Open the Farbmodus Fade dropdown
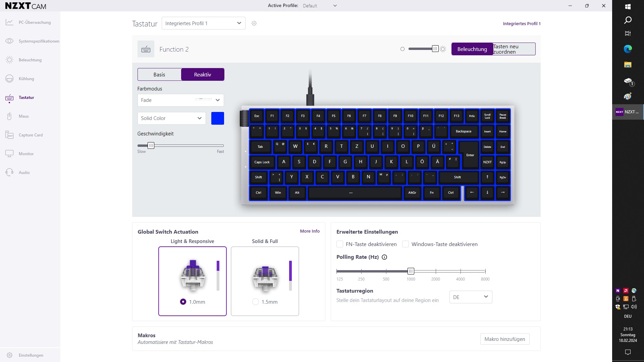Viewport: 644px width, 362px height. click(180, 100)
